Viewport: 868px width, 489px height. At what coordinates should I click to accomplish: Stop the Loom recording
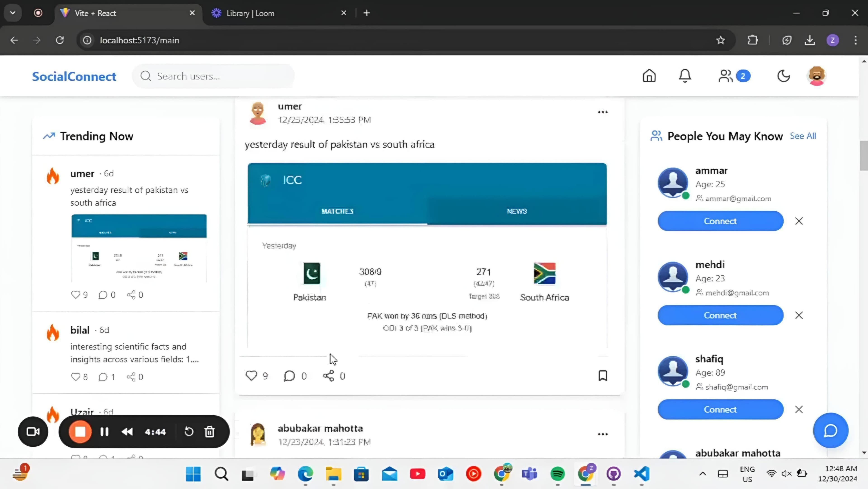[80, 432]
